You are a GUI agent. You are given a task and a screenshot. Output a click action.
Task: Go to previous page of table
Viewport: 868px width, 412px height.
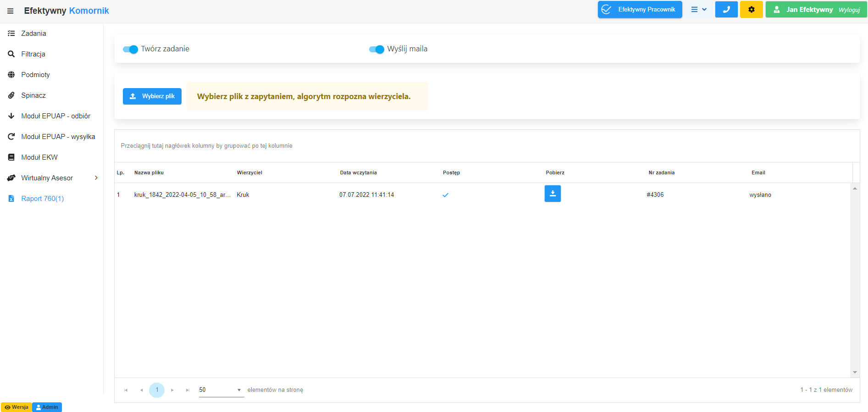click(141, 390)
